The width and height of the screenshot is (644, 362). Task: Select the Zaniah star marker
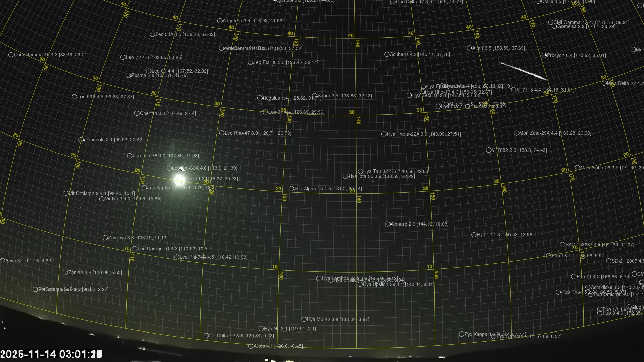coord(65,273)
